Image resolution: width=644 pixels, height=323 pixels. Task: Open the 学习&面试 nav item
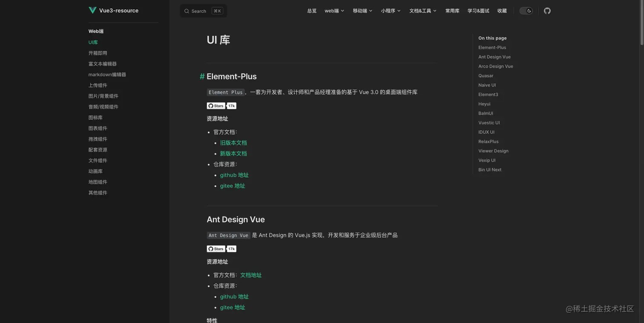point(478,11)
